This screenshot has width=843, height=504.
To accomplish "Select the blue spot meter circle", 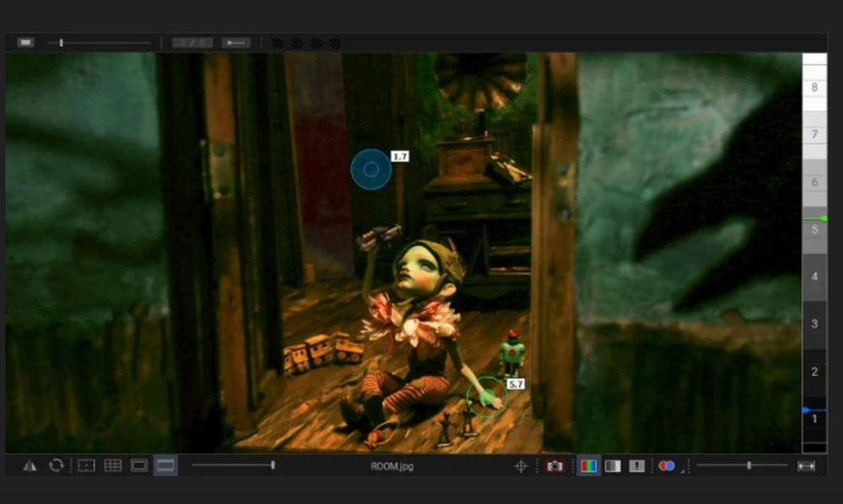I will coord(371,169).
